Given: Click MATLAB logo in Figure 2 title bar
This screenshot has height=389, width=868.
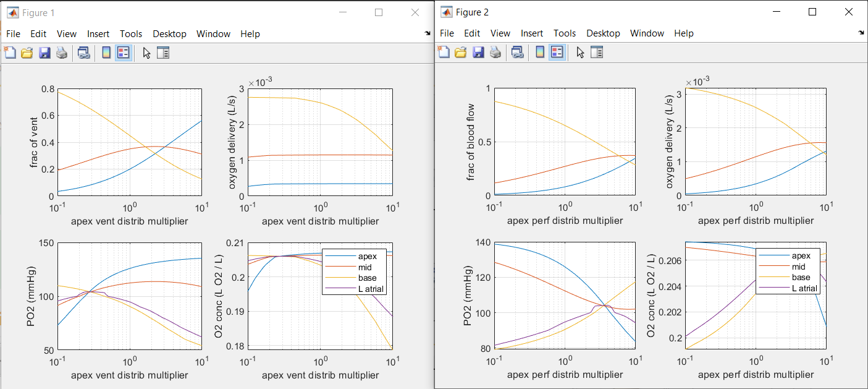Looking at the screenshot, I should click(446, 12).
